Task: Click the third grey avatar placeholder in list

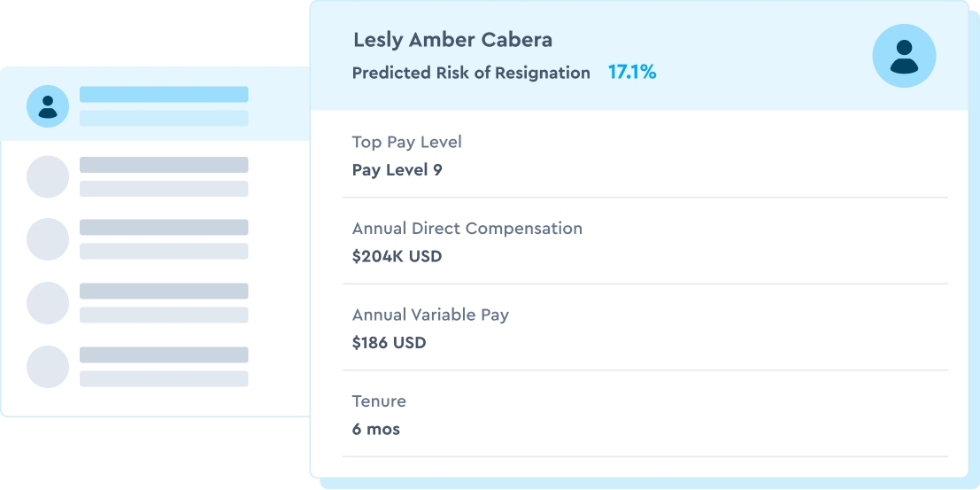Action: coord(48,303)
